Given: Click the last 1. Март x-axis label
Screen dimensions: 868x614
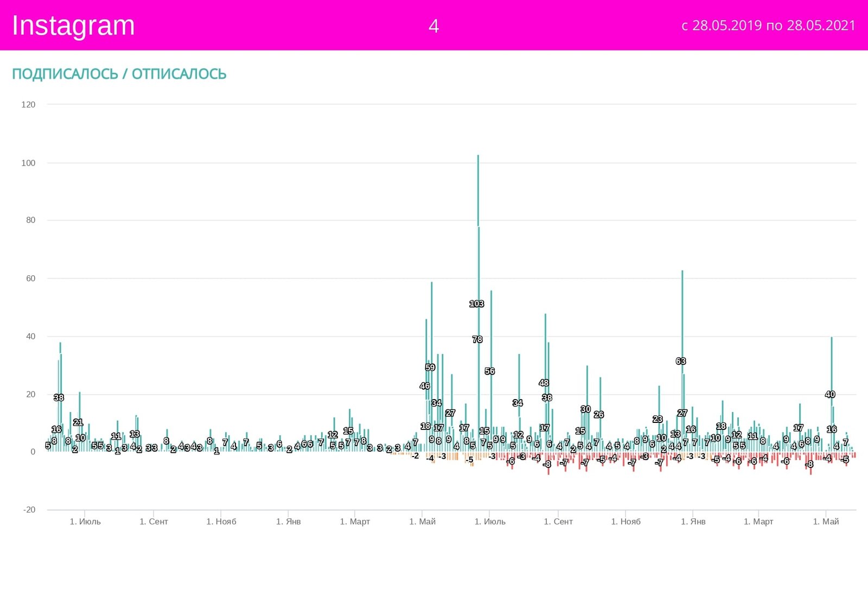Looking at the screenshot, I should (758, 522).
